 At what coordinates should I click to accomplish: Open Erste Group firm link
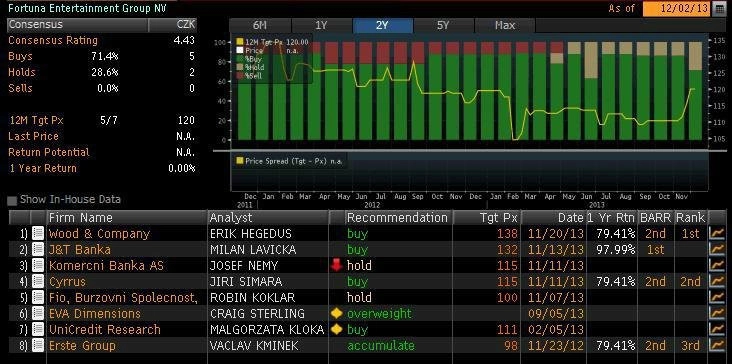coord(82,345)
